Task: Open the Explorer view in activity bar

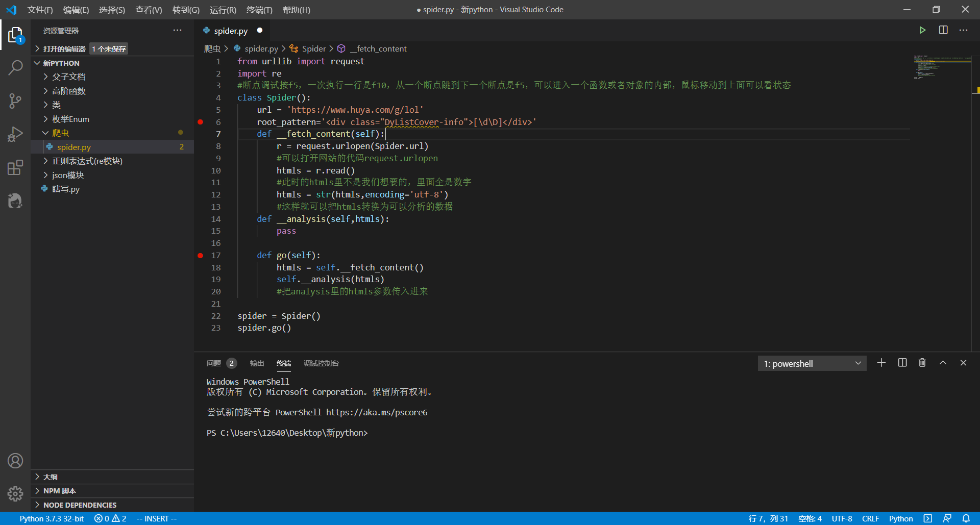Action: [15, 35]
